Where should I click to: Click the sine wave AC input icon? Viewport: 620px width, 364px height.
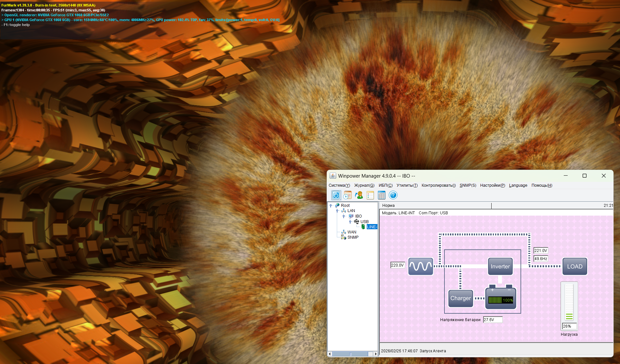pos(420,267)
